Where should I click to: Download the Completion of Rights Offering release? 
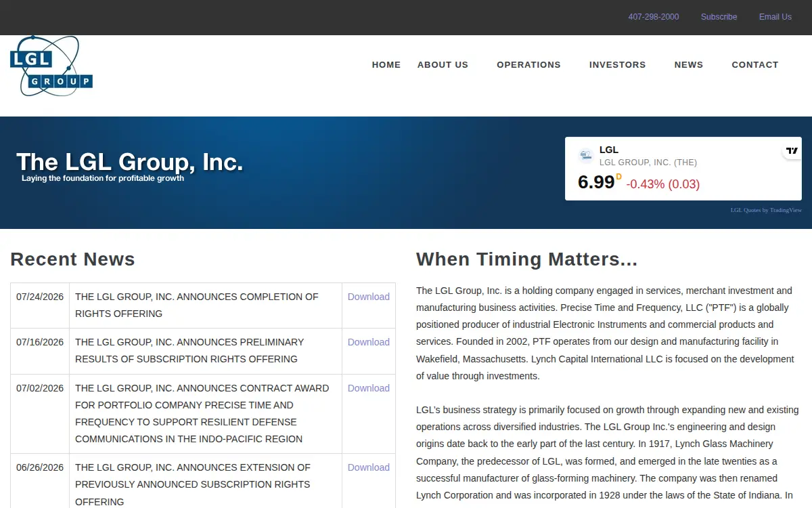point(369,297)
